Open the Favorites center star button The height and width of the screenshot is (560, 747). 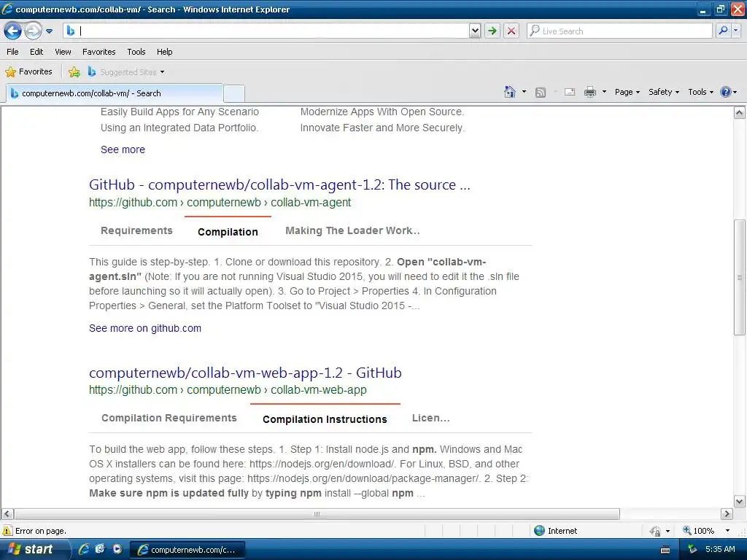28,71
